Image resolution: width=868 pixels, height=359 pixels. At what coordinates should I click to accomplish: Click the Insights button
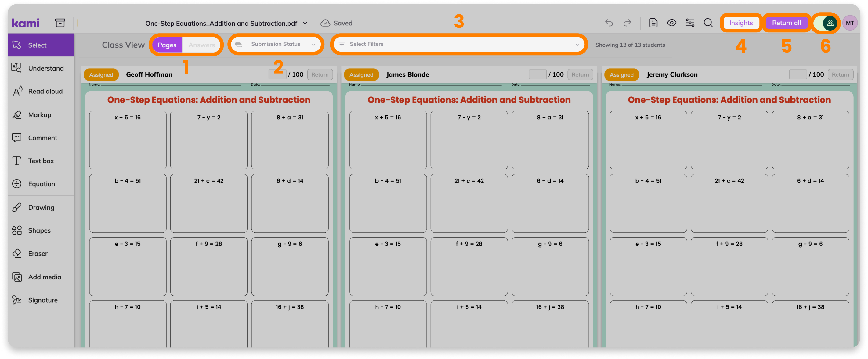click(x=741, y=23)
